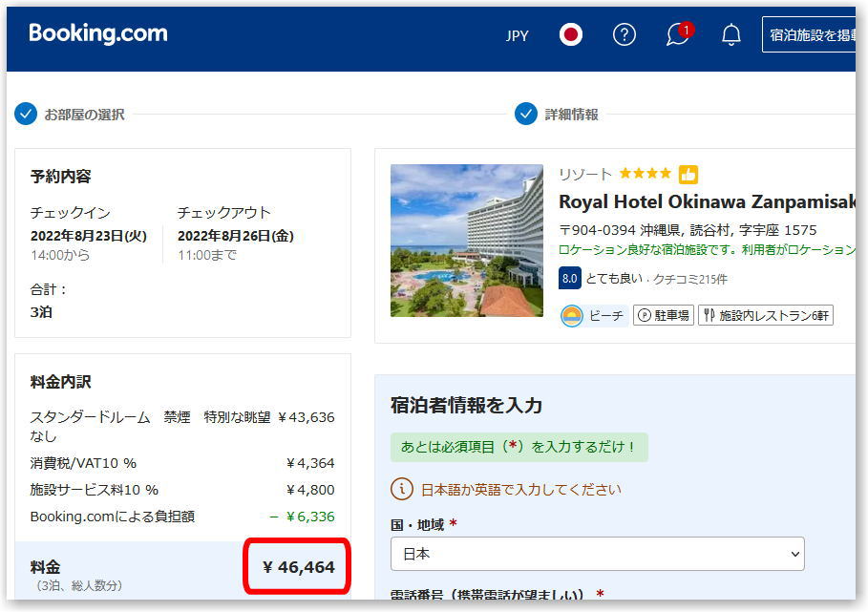
Task: Go back to お部屋の選択 step label
Action: (84, 115)
